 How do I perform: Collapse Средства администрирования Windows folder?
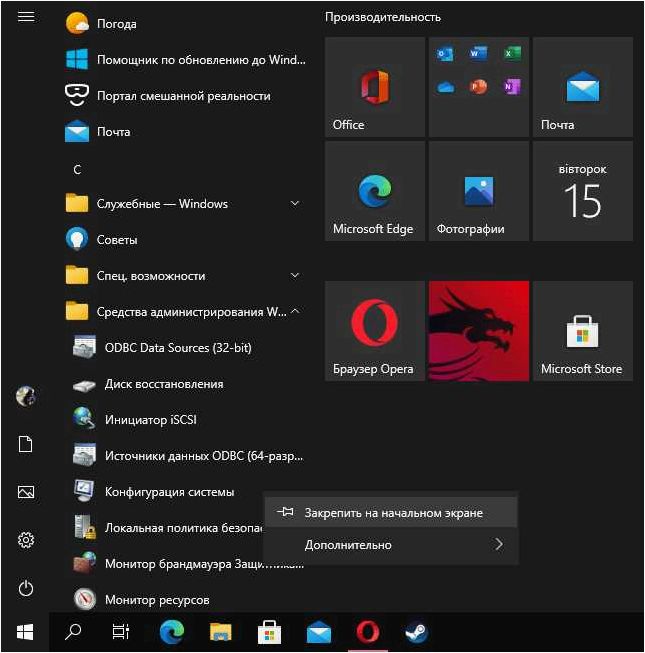[x=183, y=312]
